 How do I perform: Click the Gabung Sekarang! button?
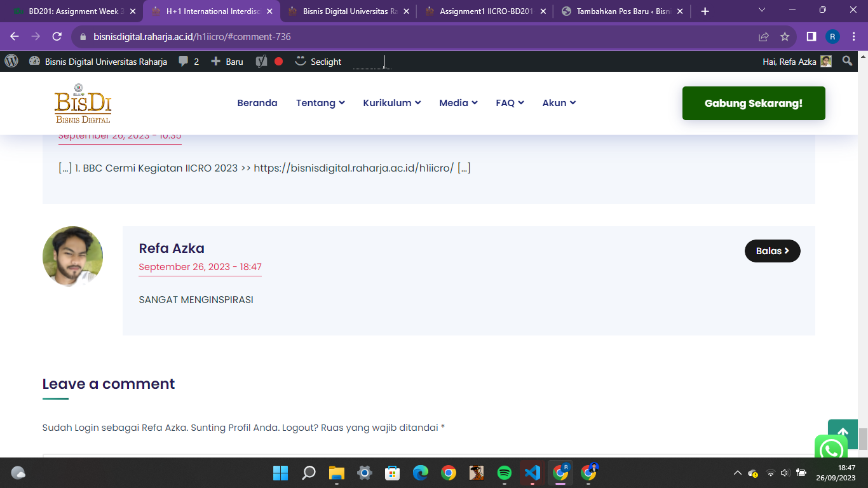coord(754,103)
